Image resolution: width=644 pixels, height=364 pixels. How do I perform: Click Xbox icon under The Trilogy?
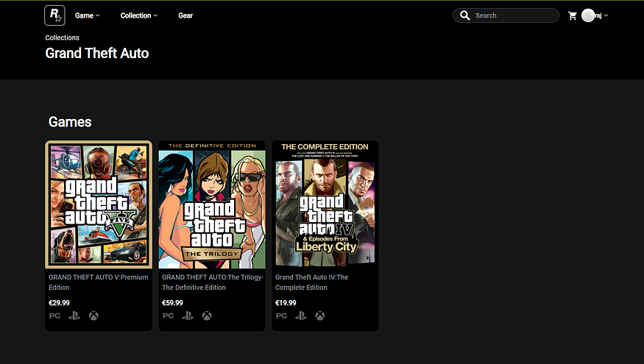(207, 315)
